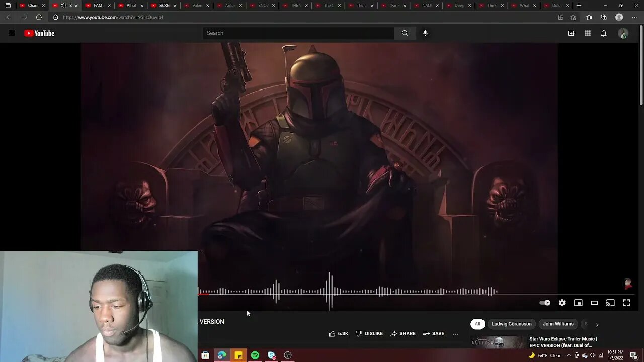This screenshot has height=362, width=644.
Task: Switch to theater mode
Action: point(594,303)
